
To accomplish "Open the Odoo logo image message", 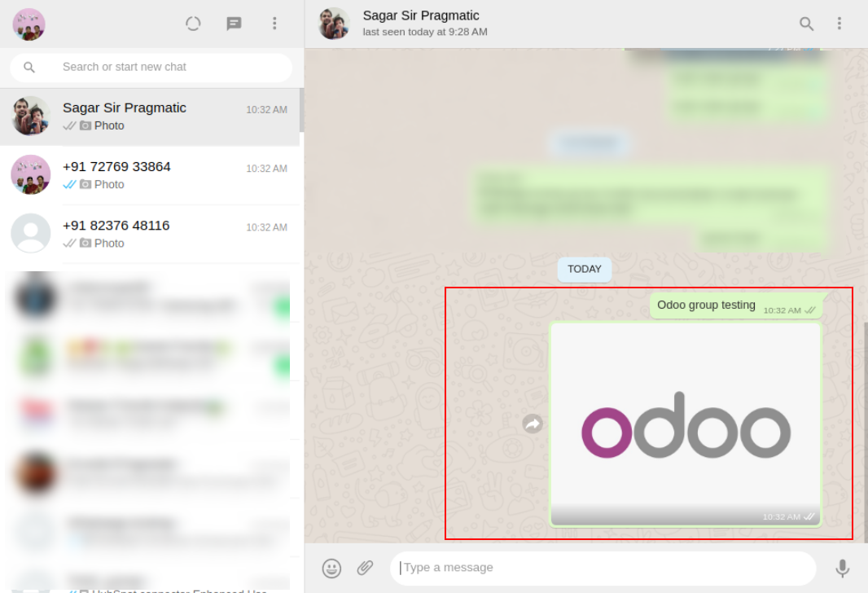I will [x=686, y=424].
